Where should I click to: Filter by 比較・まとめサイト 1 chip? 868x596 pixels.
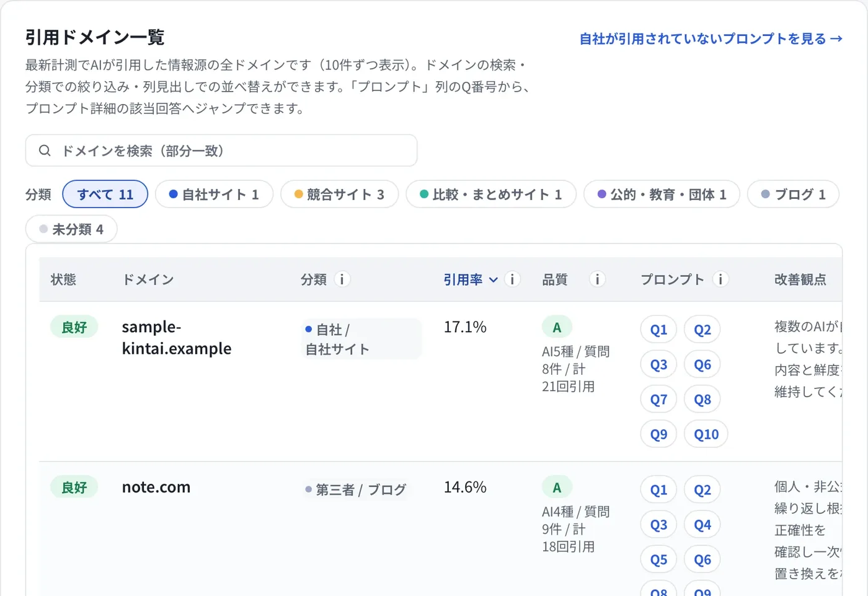pos(491,195)
